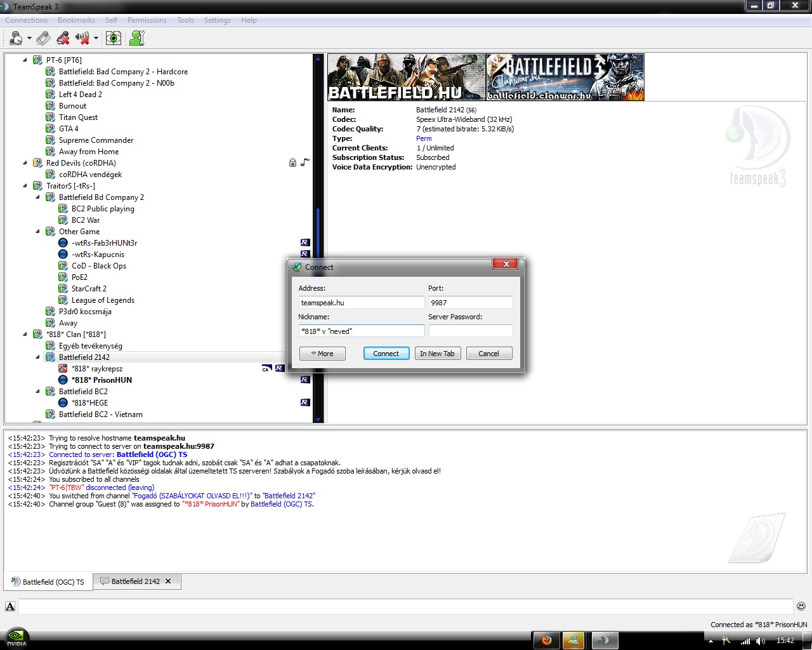Open the emoticon smiley picker
812x650 pixels.
click(x=801, y=606)
